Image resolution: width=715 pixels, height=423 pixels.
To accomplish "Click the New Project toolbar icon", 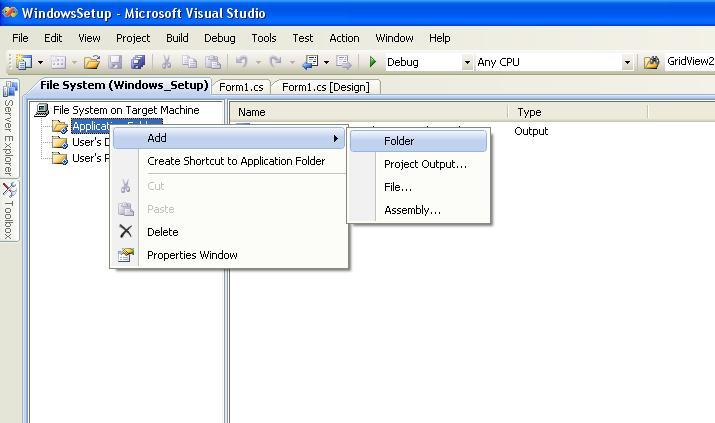I will coord(24,62).
